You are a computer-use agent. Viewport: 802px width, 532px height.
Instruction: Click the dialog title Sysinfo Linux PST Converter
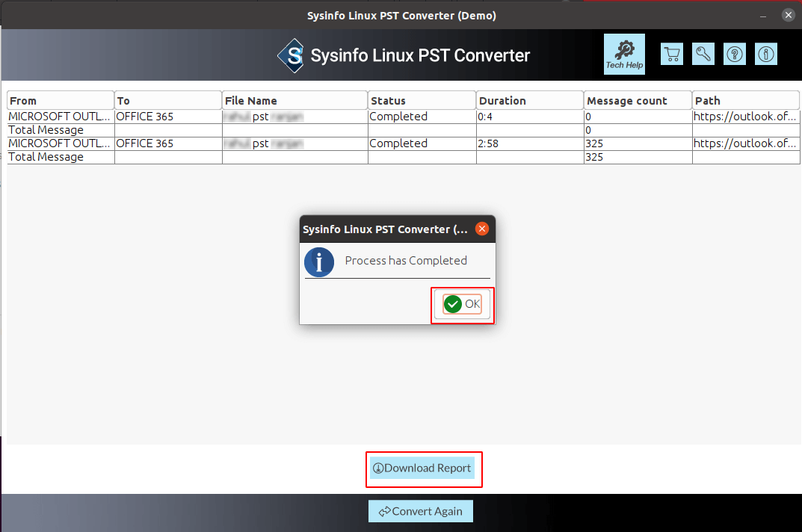[385, 229]
